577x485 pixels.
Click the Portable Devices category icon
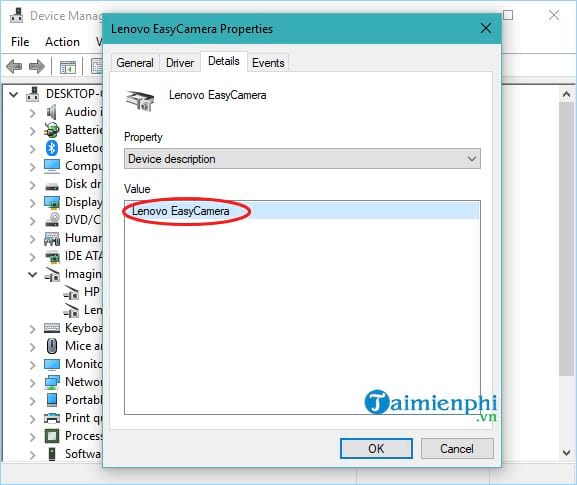point(52,400)
